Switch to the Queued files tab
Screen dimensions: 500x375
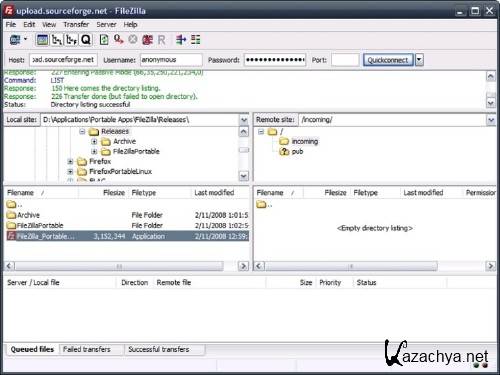32,349
